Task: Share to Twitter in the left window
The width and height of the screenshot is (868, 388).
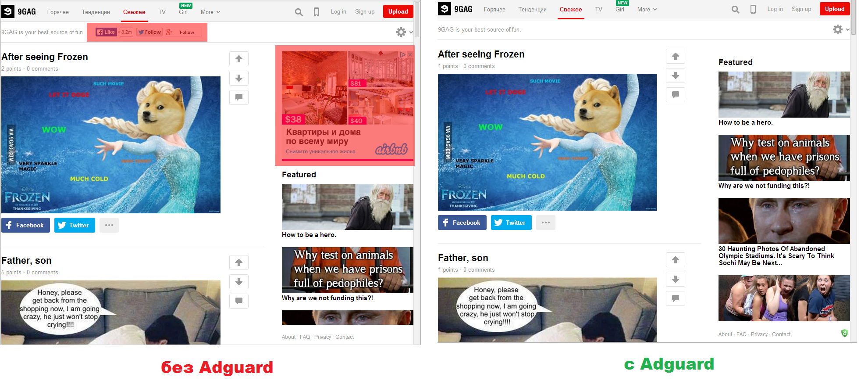Action: (75, 225)
